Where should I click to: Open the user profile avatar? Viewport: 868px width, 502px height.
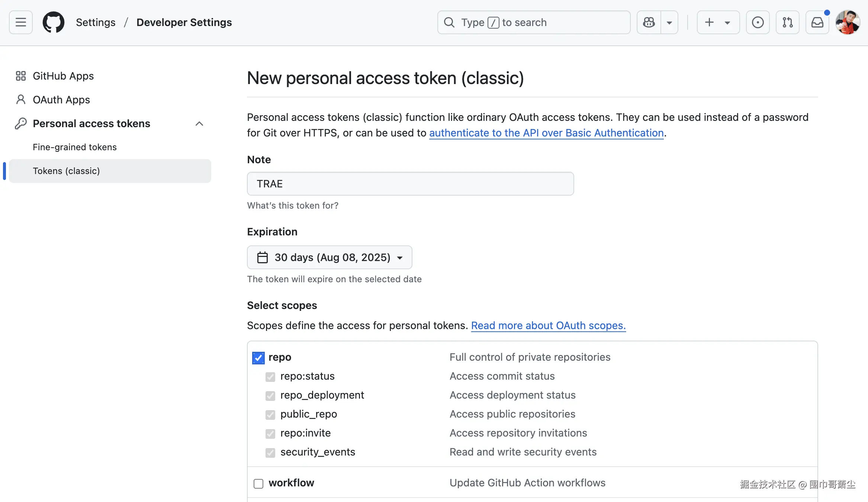(848, 22)
